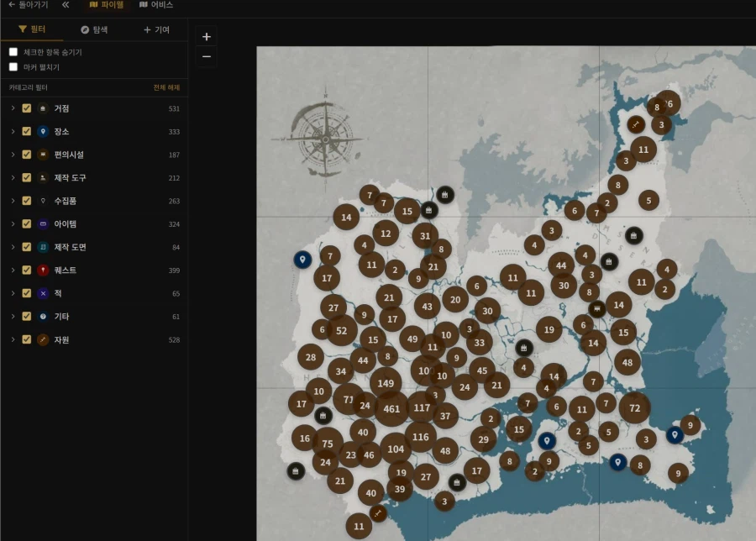This screenshot has height=541, width=756.
Task: Click the 461 marker cluster on map
Action: [x=391, y=408]
